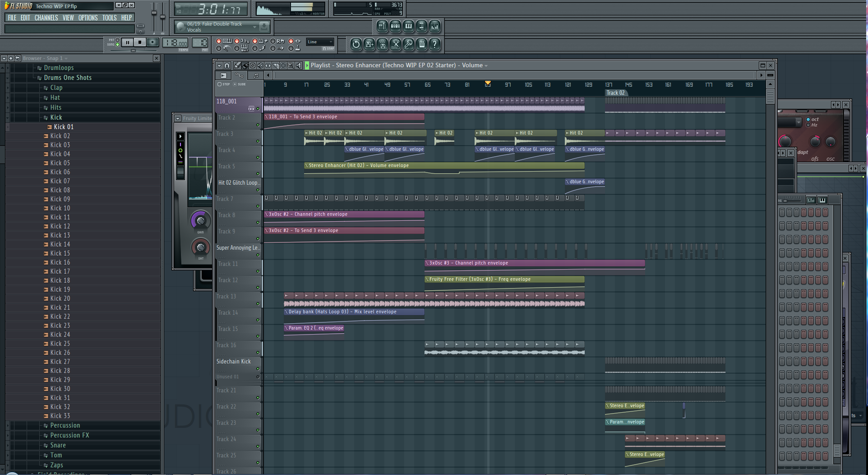Select the Mute tool in Playlist toolbar
This screenshot has width=868, height=475.
(x=260, y=65)
